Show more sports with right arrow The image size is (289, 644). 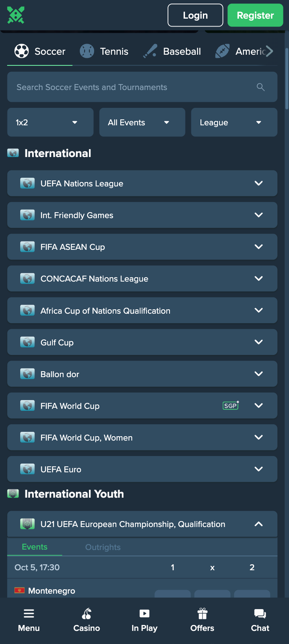(270, 51)
